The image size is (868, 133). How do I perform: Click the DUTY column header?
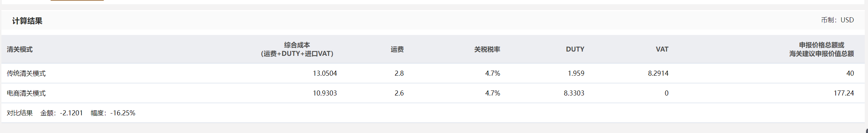click(575, 49)
